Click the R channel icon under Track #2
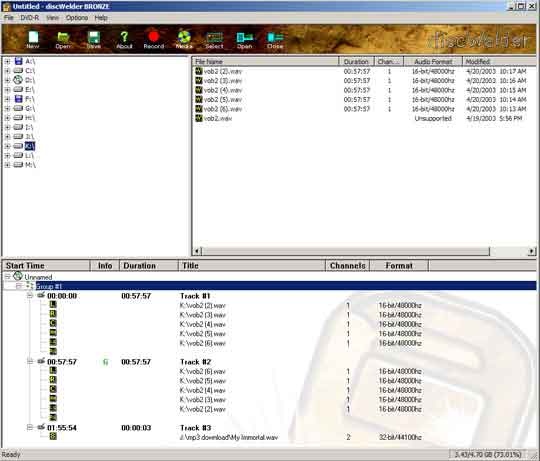 pos(53,379)
